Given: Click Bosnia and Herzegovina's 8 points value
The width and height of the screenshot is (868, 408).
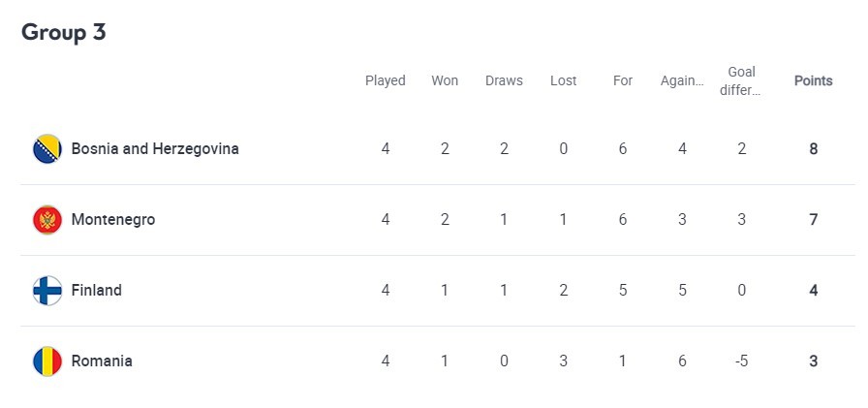Looking at the screenshot, I should click(x=814, y=149).
